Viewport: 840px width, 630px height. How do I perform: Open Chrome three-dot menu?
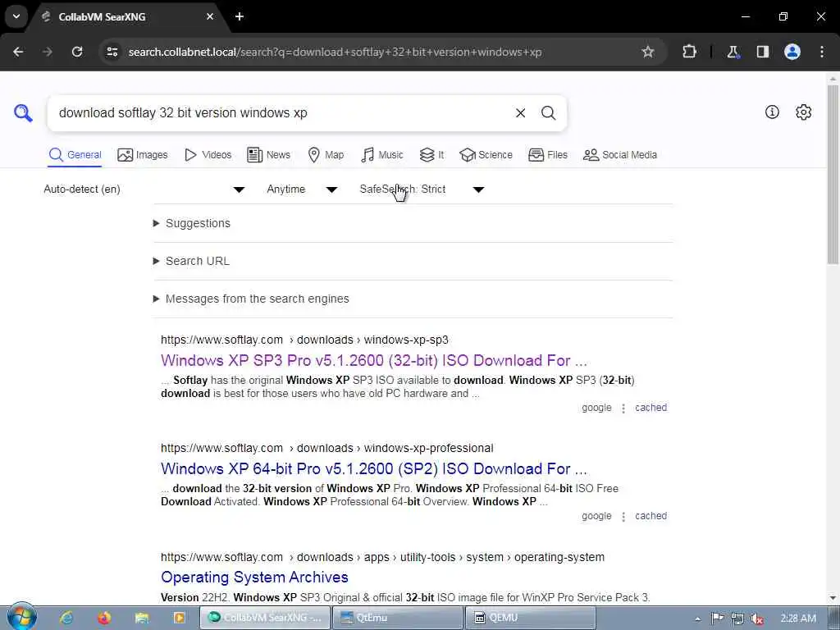(x=822, y=52)
